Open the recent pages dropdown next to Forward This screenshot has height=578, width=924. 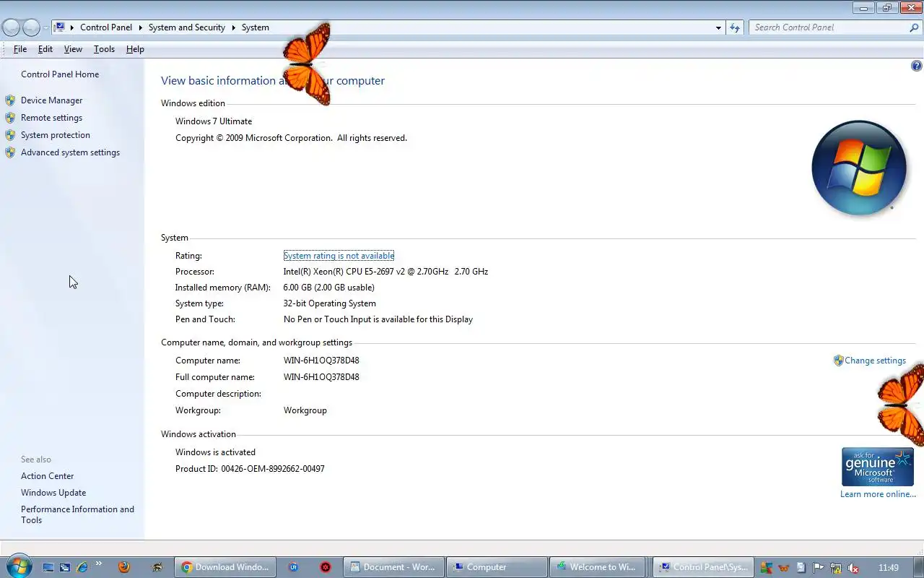[45, 28]
